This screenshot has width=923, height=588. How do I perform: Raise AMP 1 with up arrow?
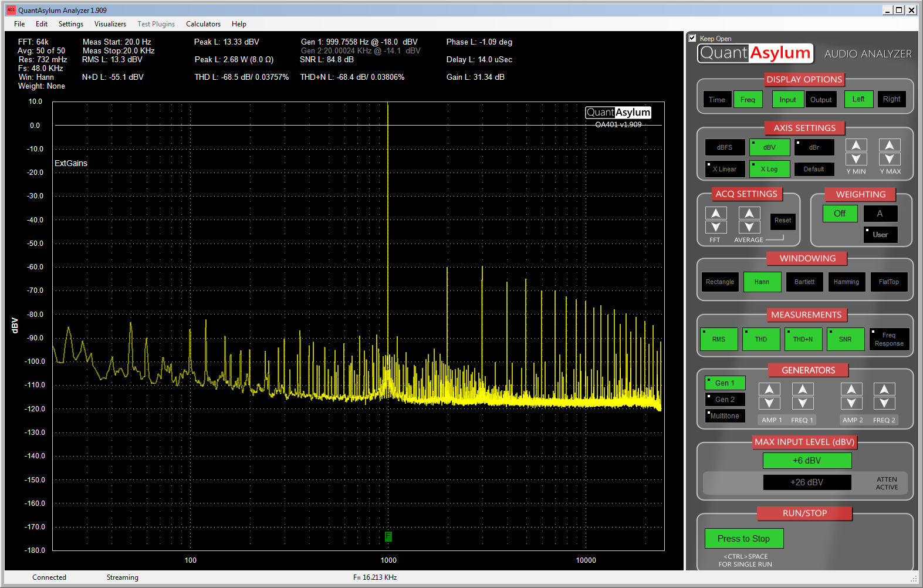(769, 389)
